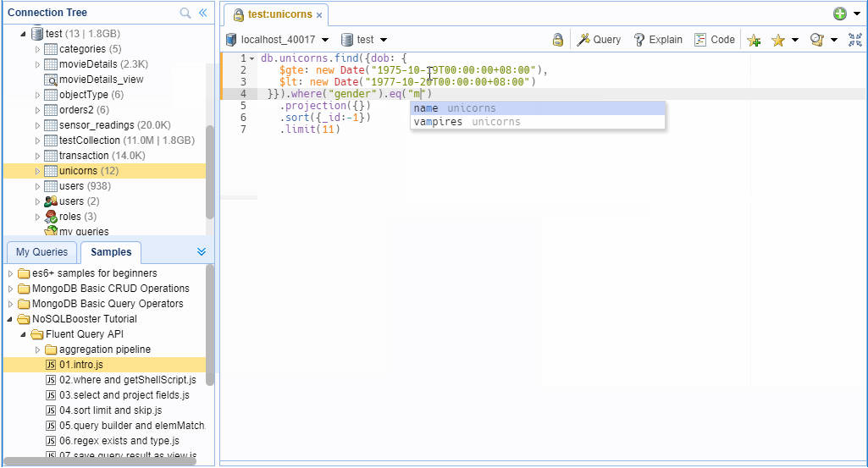Click the Explain question mark icon
The width and height of the screenshot is (868, 468).
639,40
